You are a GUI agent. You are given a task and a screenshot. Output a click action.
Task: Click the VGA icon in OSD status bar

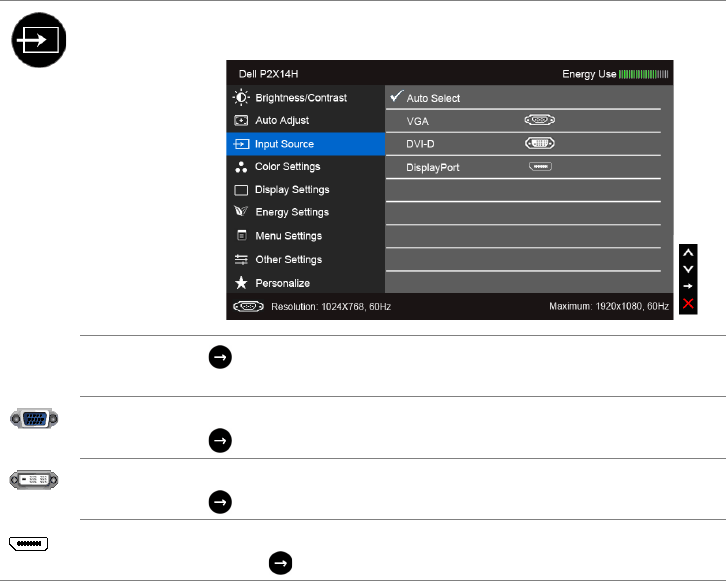(x=248, y=306)
